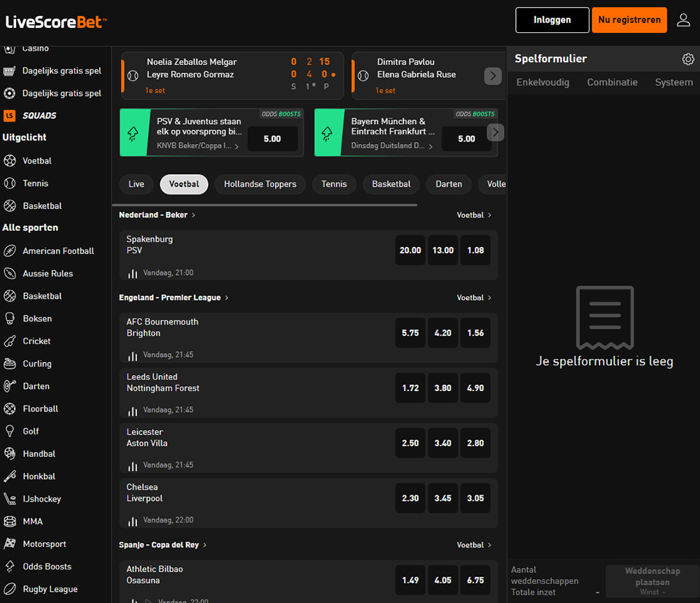Open Voetbal link beside Premier League
Screen dimensions: 700x603
point(474,297)
